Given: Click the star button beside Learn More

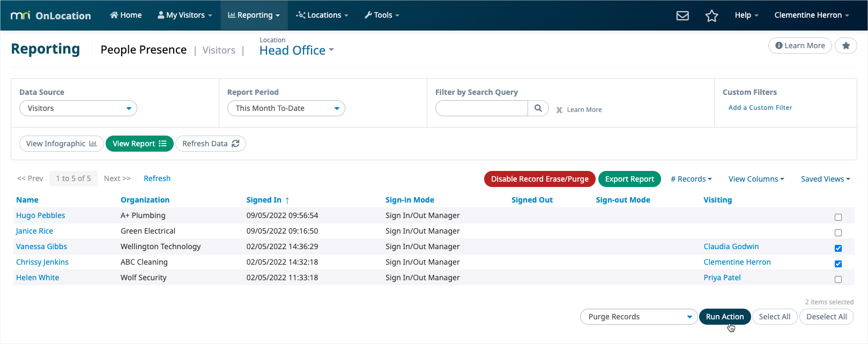Looking at the screenshot, I should (x=846, y=46).
